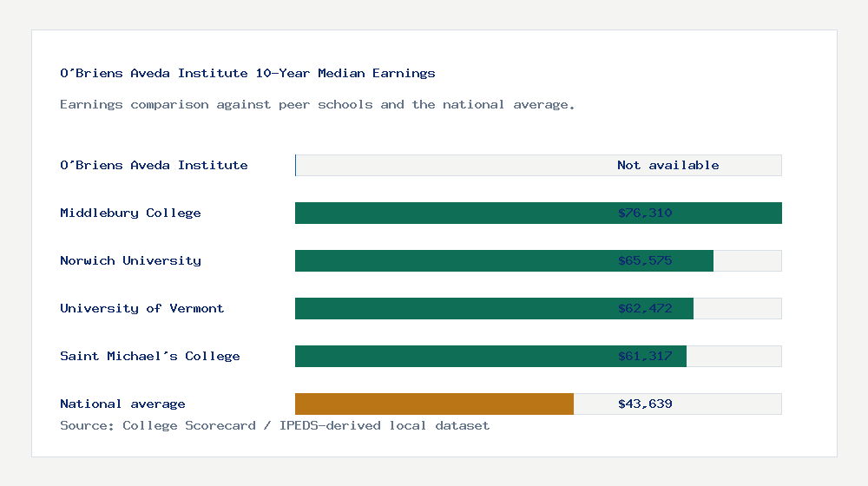
Task: Select the 'Norwich University' label
Action: pyautogui.click(x=131, y=260)
